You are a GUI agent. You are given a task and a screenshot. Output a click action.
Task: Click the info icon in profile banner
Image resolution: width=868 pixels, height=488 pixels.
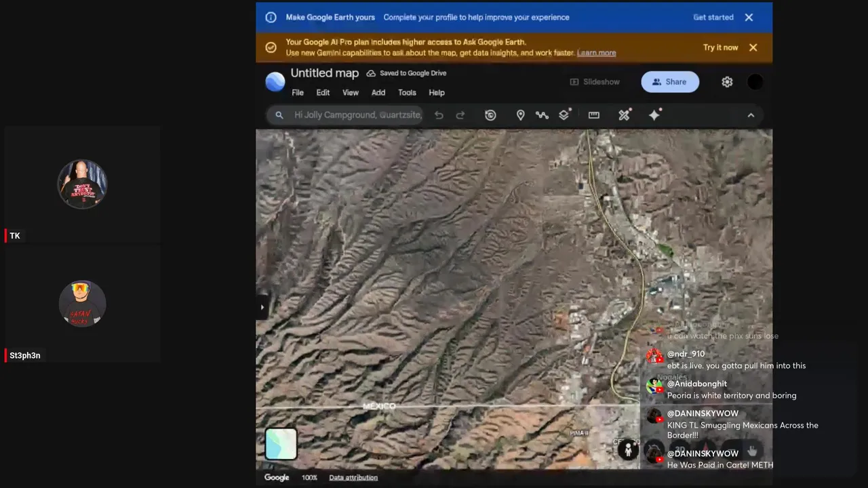point(271,18)
